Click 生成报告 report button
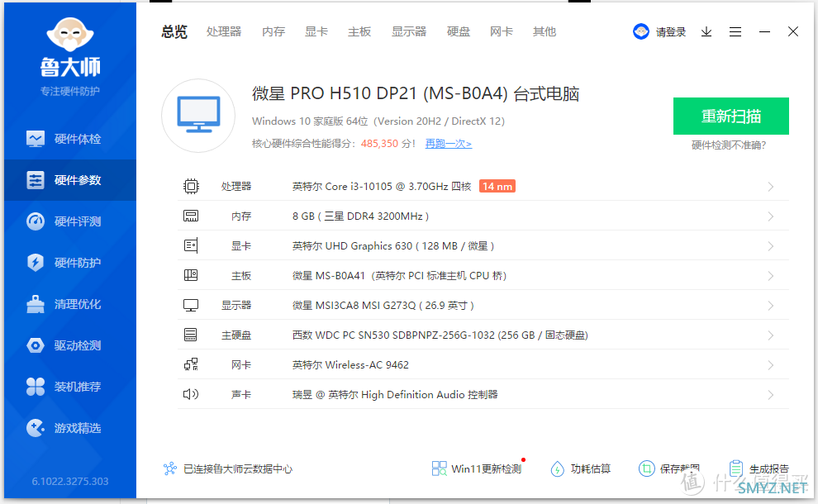818x504 pixels. pyautogui.click(x=759, y=468)
